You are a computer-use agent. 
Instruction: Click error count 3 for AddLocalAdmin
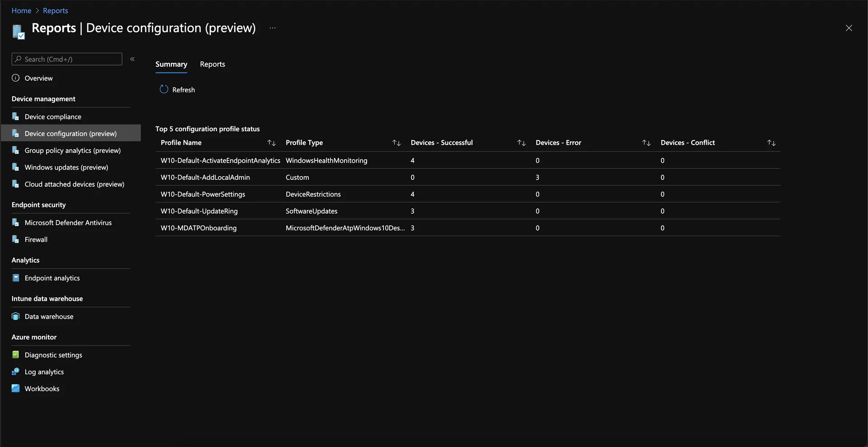tap(538, 177)
